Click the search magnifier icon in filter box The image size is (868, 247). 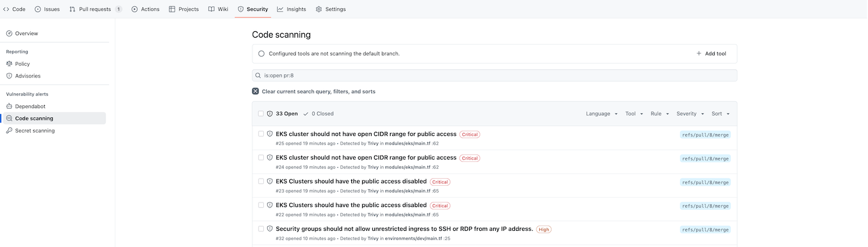[259, 76]
